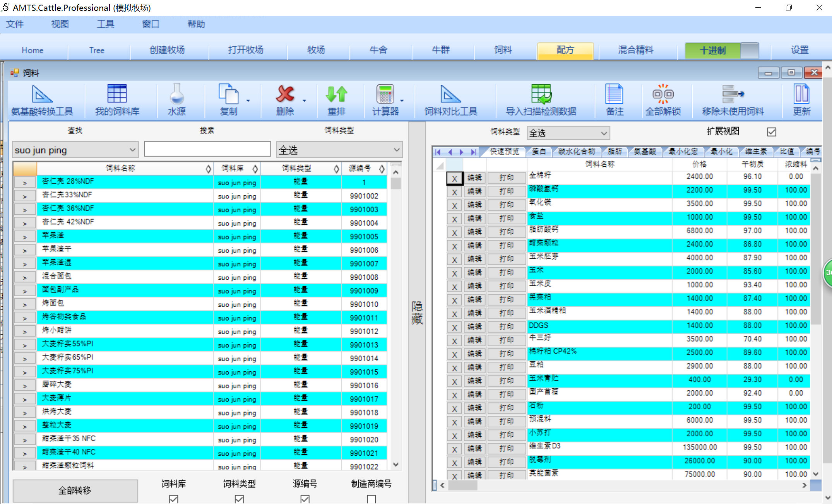Jump to first tab with navigation arrow
The image size is (832, 504).
(x=438, y=152)
